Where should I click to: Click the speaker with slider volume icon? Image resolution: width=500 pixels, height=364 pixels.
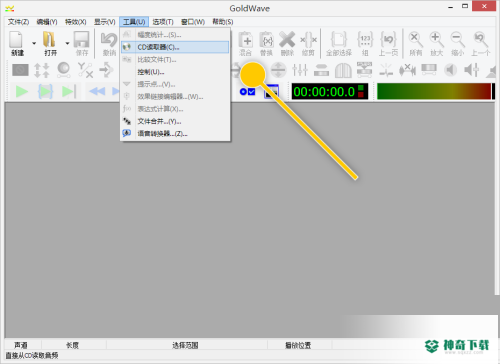coord(472,70)
